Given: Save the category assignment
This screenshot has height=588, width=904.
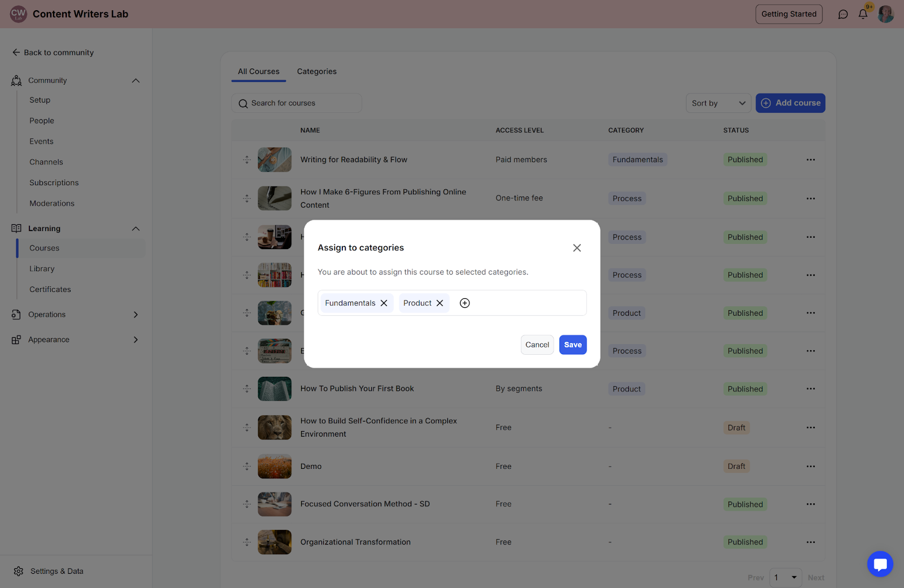Looking at the screenshot, I should [x=572, y=345].
